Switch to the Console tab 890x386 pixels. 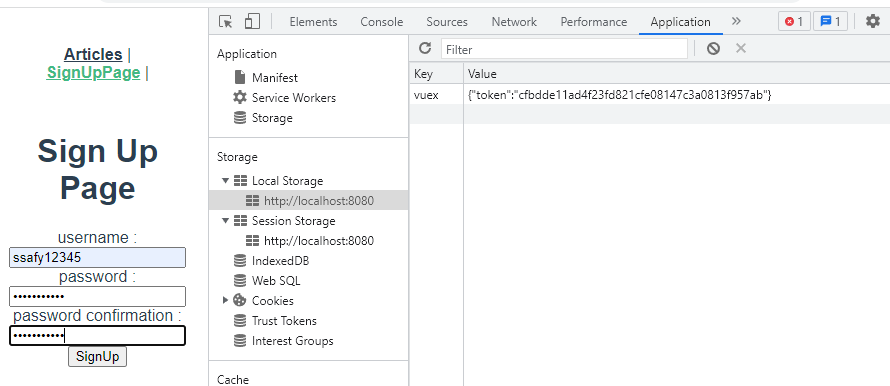coord(381,22)
